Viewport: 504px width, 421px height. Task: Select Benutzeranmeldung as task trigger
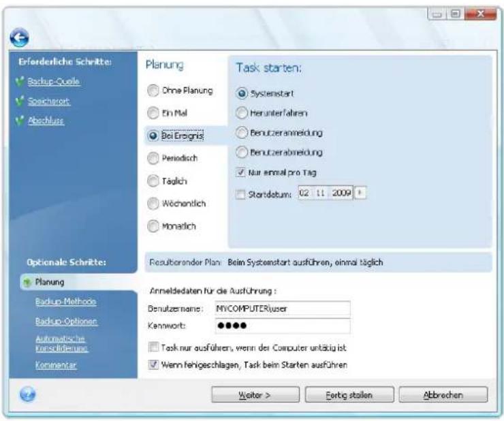tap(242, 133)
